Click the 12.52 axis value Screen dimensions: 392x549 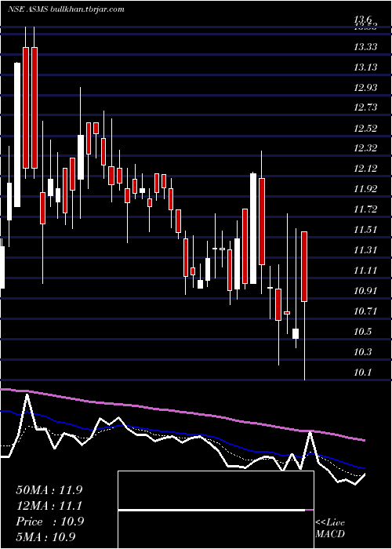point(365,128)
